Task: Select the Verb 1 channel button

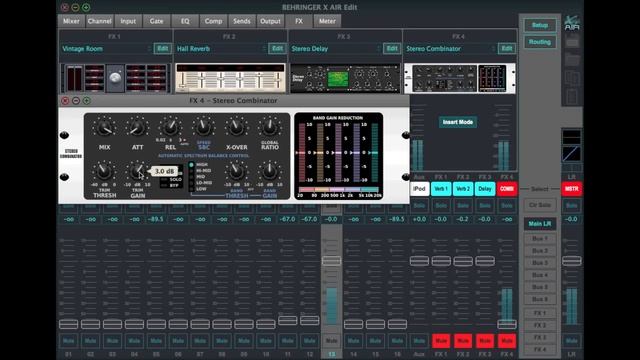Action: tap(441, 189)
